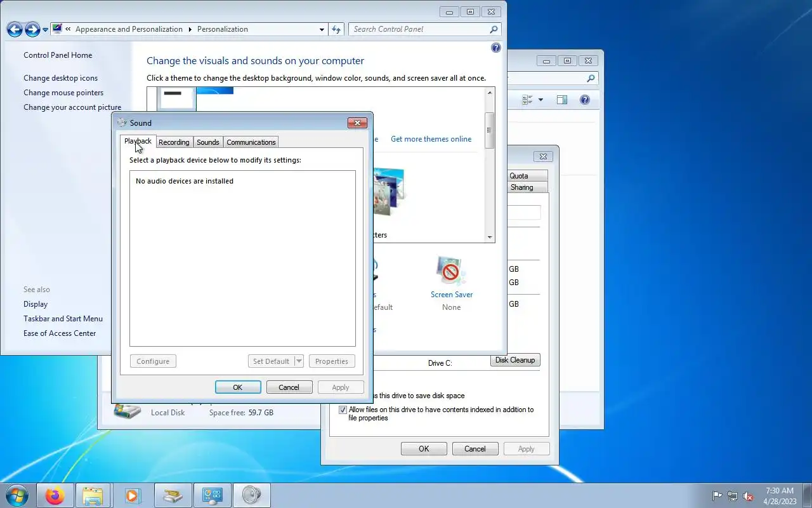Viewport: 812px width, 508px height.
Task: Open Change mouse pointers link
Action: click(63, 93)
